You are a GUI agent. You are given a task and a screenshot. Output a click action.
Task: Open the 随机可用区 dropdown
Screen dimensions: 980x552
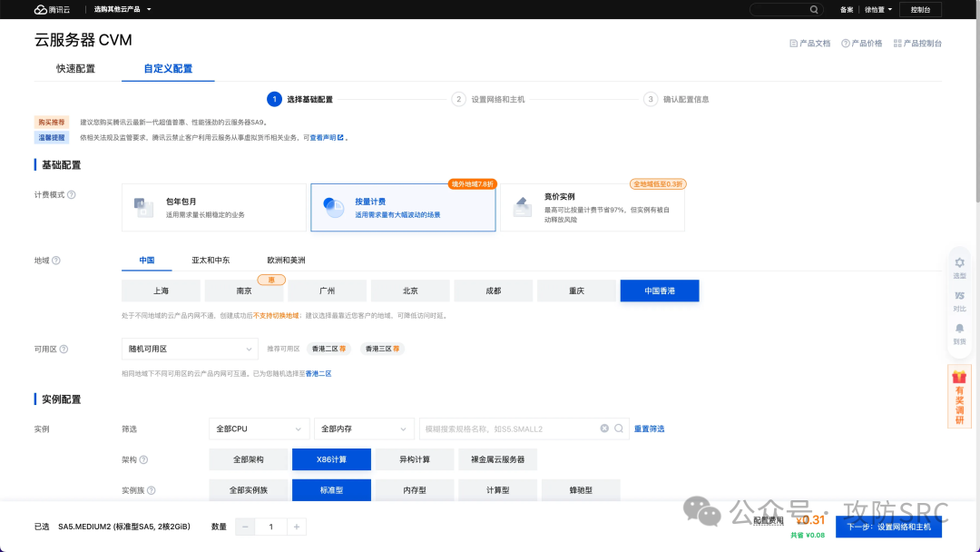(x=189, y=348)
